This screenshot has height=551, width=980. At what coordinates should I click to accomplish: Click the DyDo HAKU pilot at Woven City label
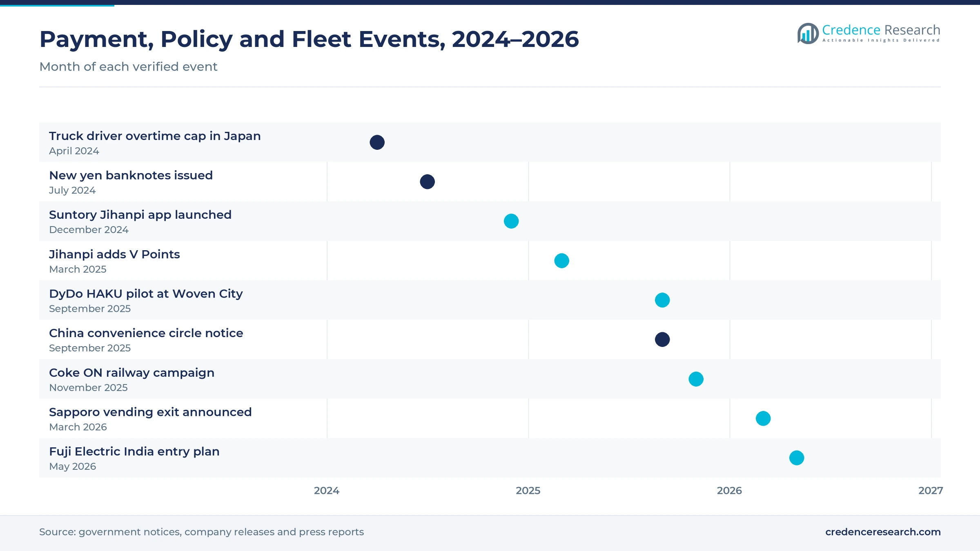click(146, 294)
